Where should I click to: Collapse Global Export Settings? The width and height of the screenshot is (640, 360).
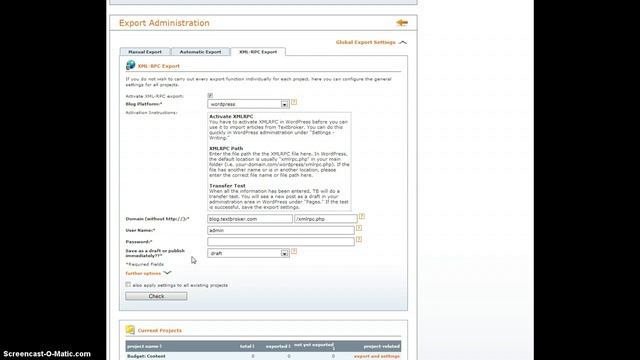pyautogui.click(x=371, y=42)
